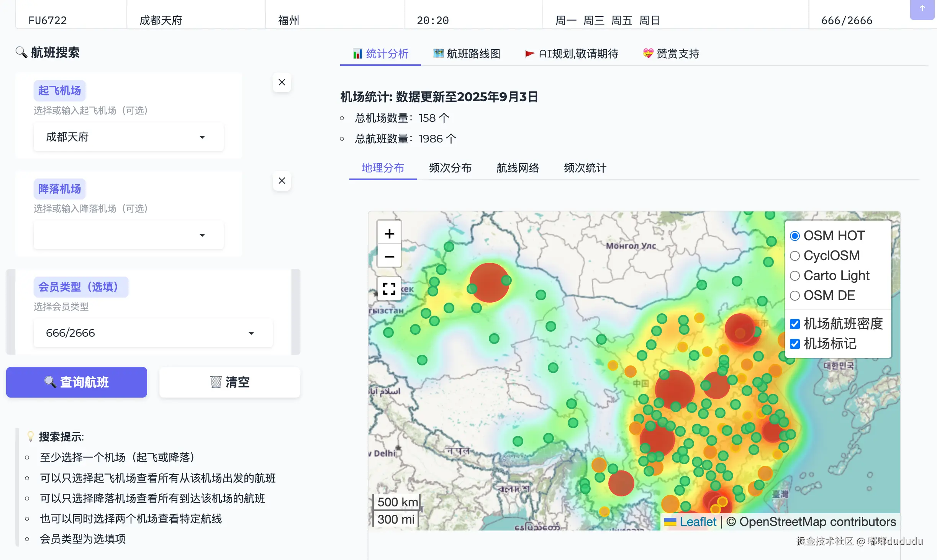The image size is (937, 560).
Task: Open the 成都天府 departure airport dropdown
Action: (129, 137)
